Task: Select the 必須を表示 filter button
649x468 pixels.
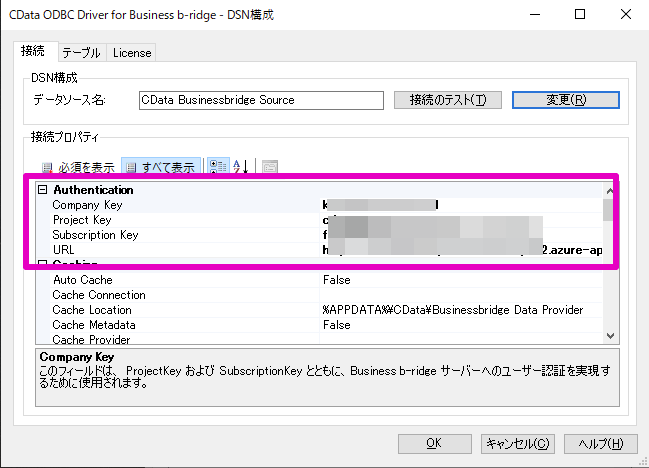Action: (78, 168)
